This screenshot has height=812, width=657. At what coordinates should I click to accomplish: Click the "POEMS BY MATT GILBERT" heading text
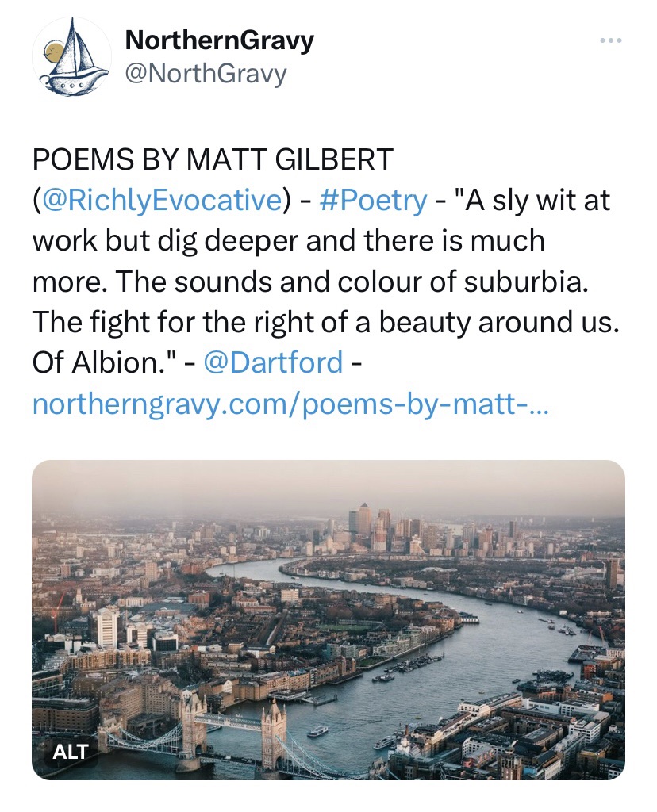click(x=213, y=160)
